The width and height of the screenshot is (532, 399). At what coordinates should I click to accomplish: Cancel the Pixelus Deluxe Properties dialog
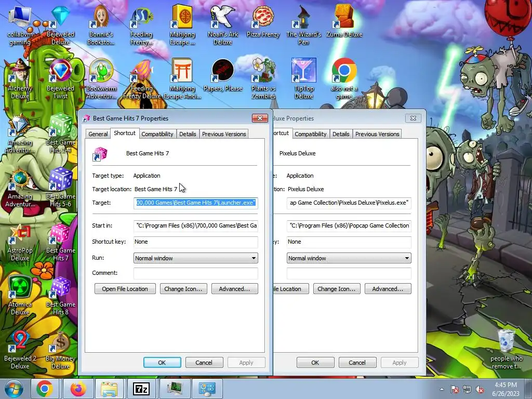tap(357, 362)
